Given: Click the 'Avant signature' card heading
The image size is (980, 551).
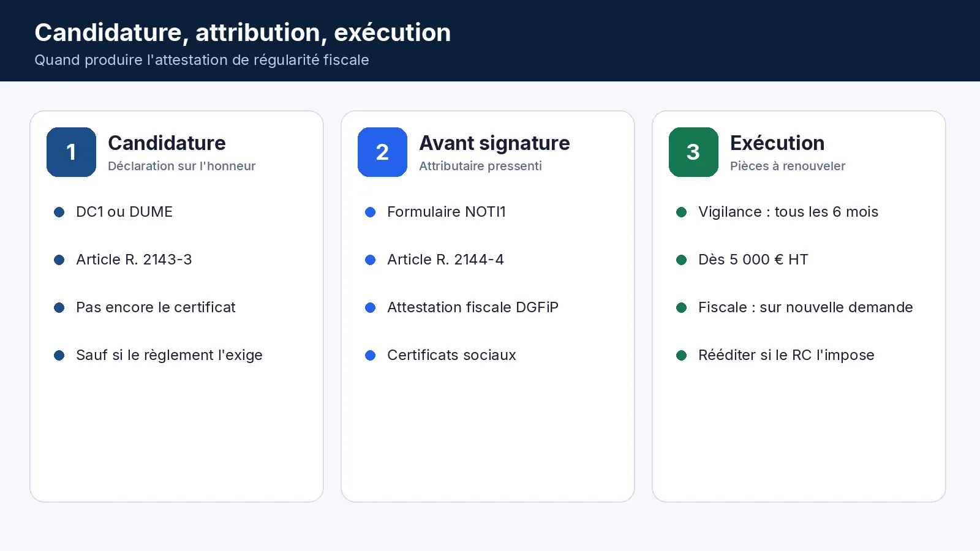Looking at the screenshot, I should coord(494,143).
